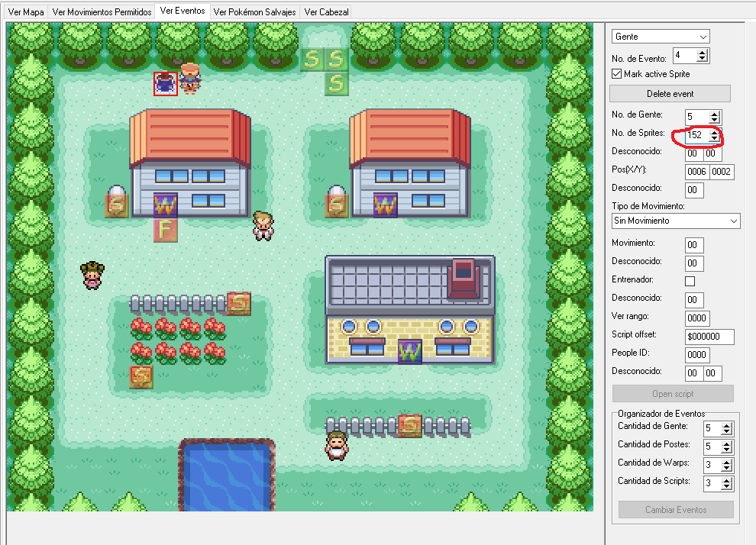Select the W warp on left house door
756x545 pixels.
tap(166, 206)
